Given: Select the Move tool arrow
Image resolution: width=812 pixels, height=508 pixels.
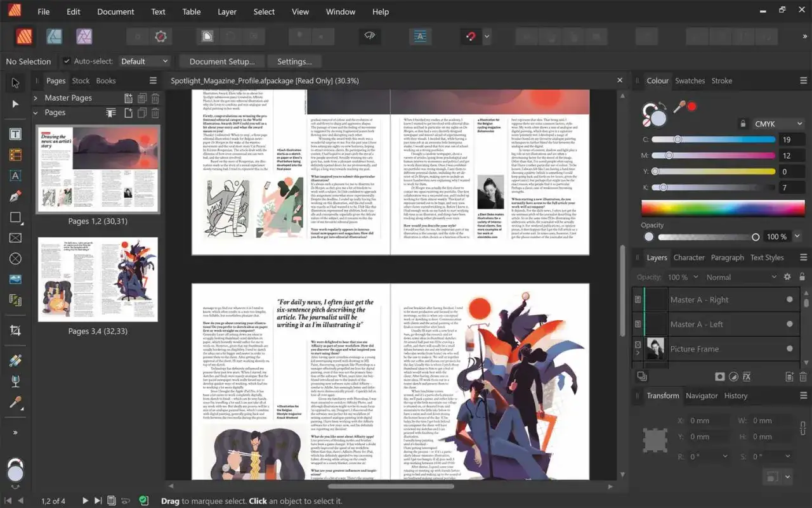Looking at the screenshot, I should coord(15,82).
